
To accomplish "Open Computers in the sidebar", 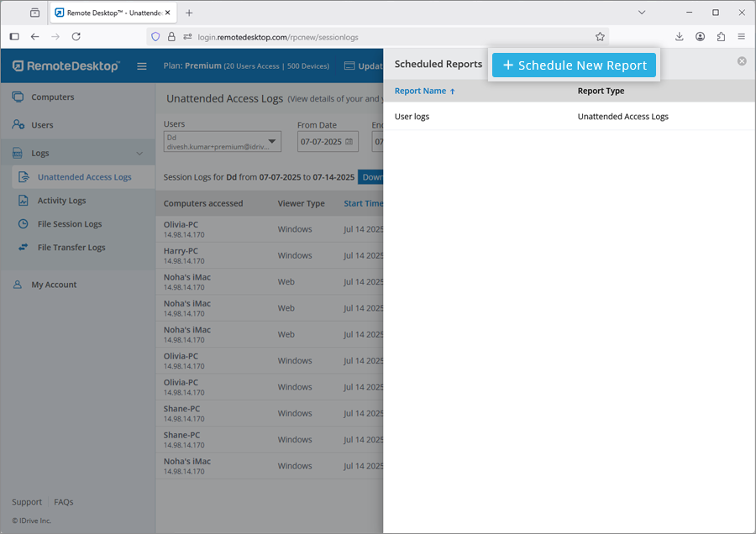I will 52,97.
